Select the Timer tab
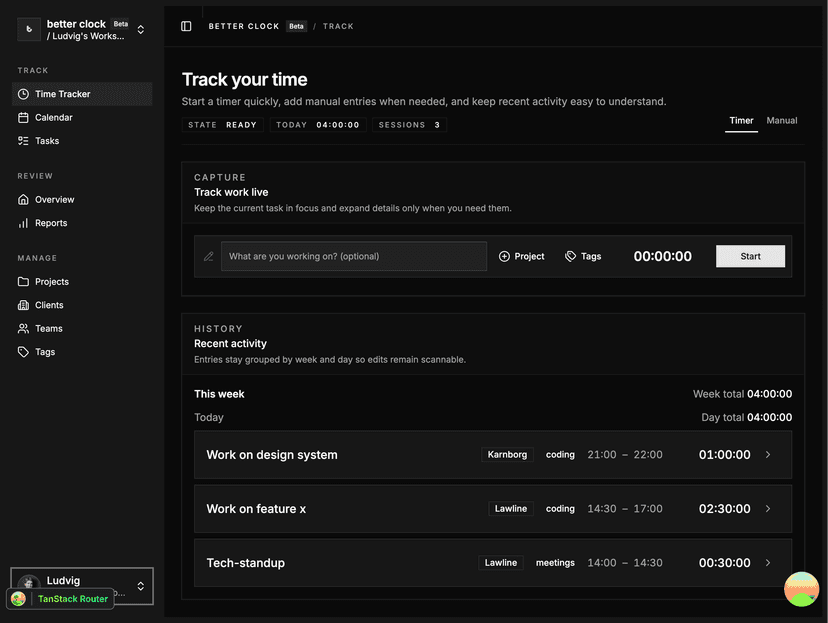The height and width of the screenshot is (623, 828). (x=741, y=121)
